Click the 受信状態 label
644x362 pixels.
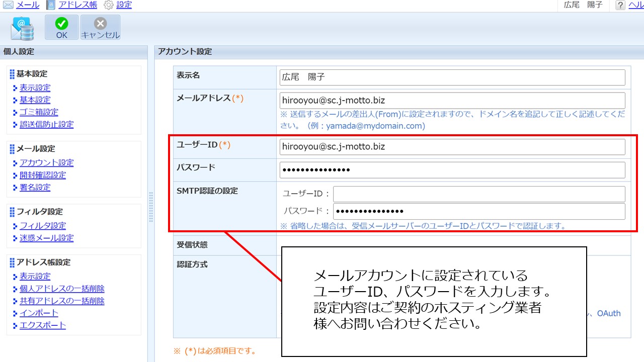coord(192,245)
